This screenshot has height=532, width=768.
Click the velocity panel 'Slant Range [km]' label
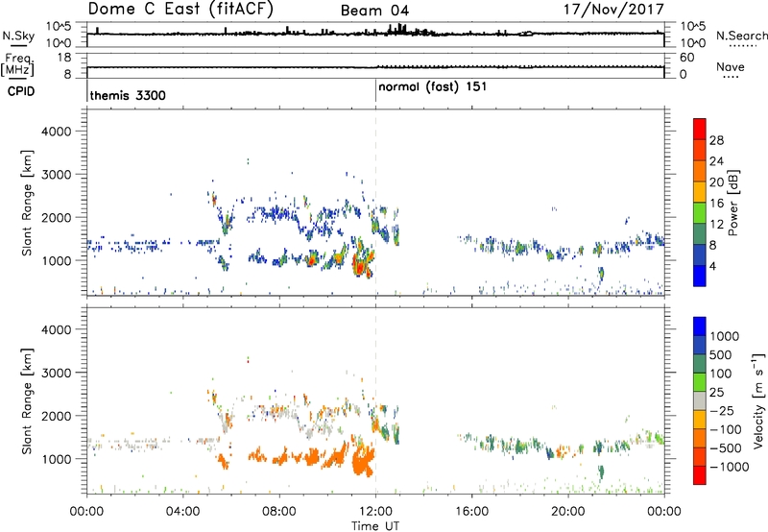27,401
